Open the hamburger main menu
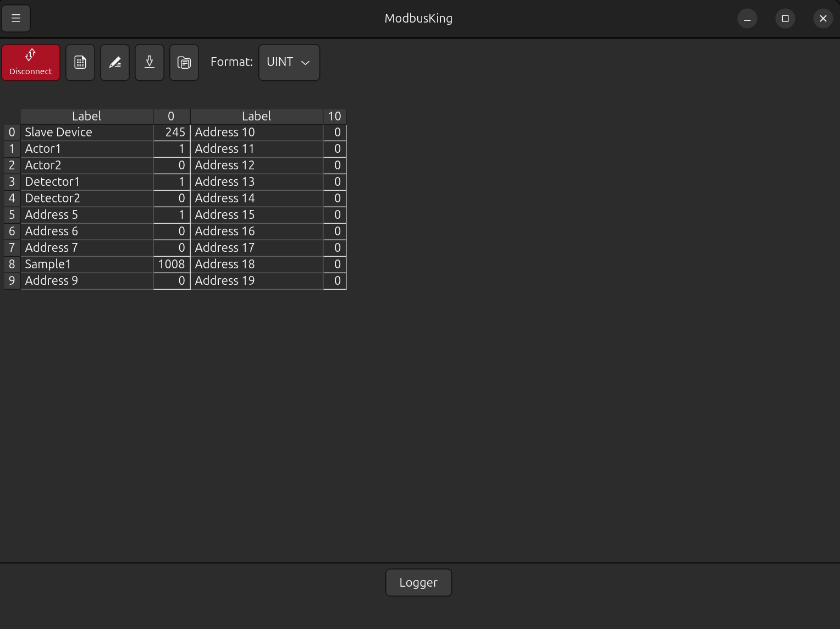The image size is (840, 629). (x=16, y=18)
